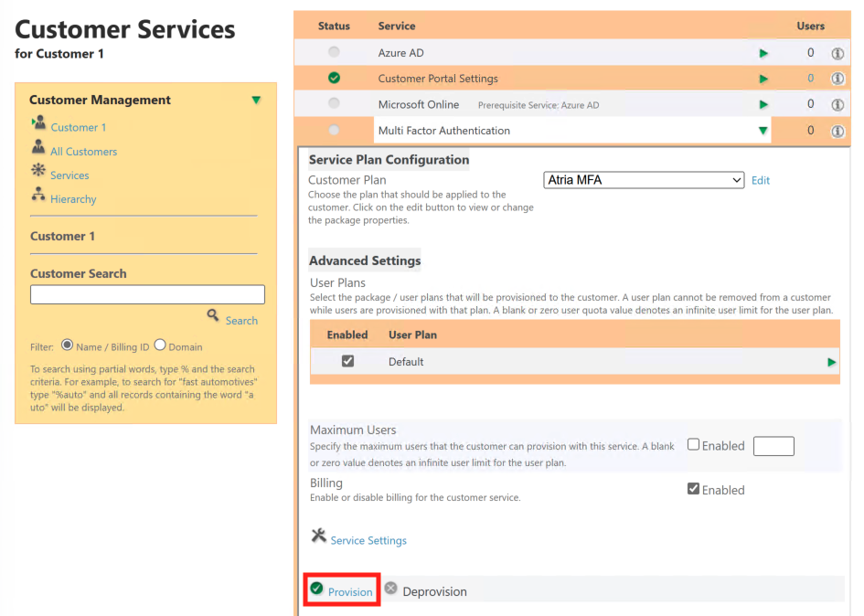Screen dimensions: 864x616
Task: Click the Service Settings wrench icon
Action: point(318,536)
